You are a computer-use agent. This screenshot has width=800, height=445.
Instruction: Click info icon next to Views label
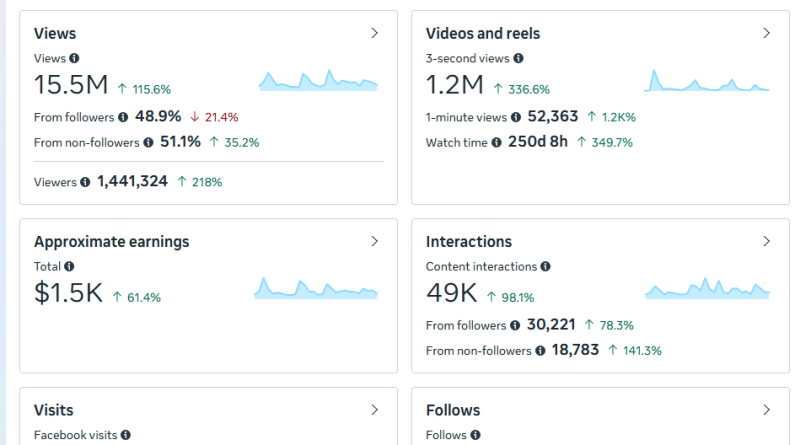[x=74, y=59]
